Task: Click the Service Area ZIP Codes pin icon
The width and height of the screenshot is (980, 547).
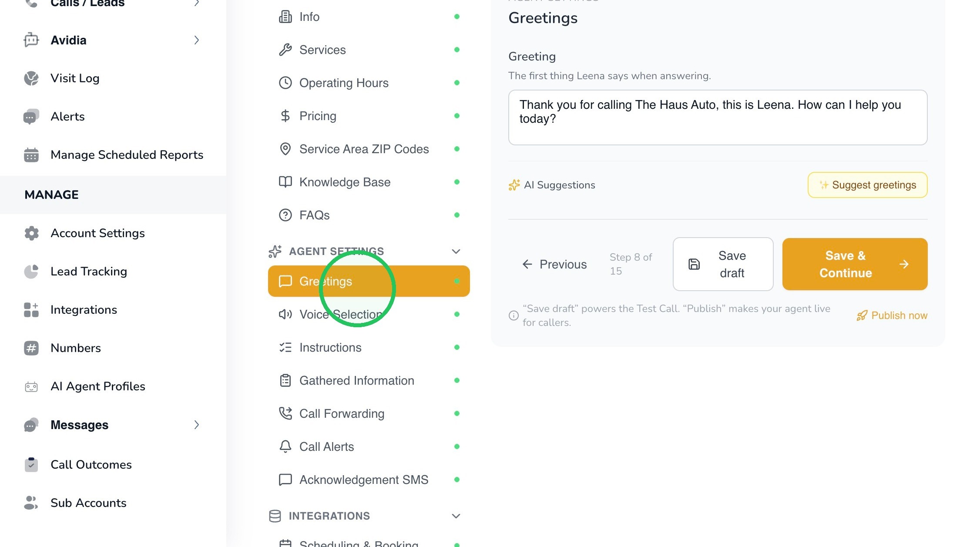Action: coord(285,149)
